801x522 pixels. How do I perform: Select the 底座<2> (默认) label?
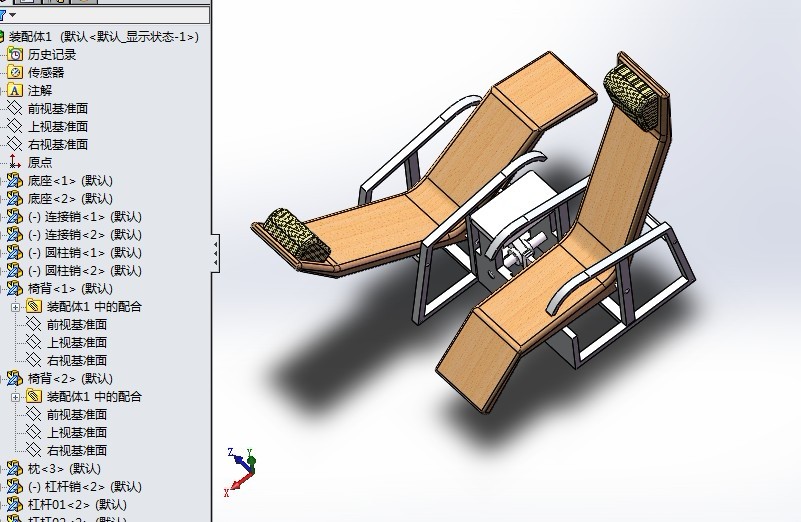[70, 198]
